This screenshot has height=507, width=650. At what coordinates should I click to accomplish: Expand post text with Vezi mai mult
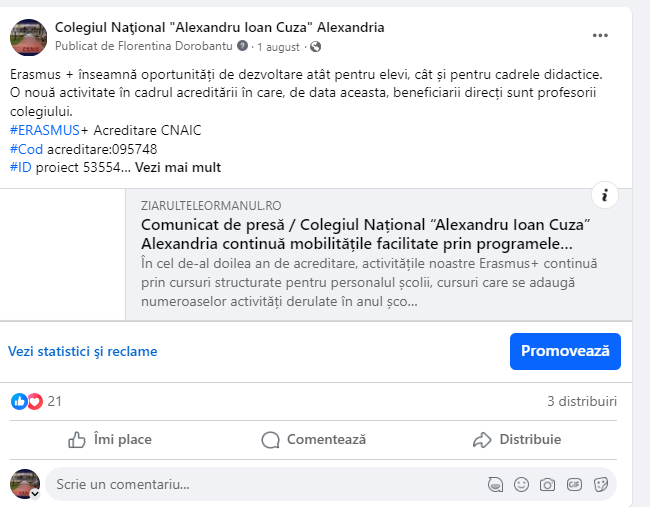pos(178,167)
